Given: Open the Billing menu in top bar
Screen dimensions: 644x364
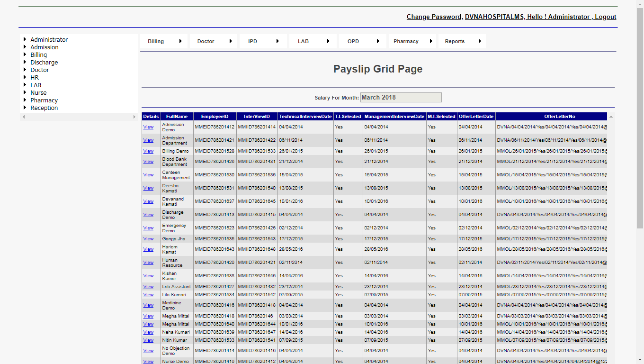Looking at the screenshot, I should tap(156, 41).
